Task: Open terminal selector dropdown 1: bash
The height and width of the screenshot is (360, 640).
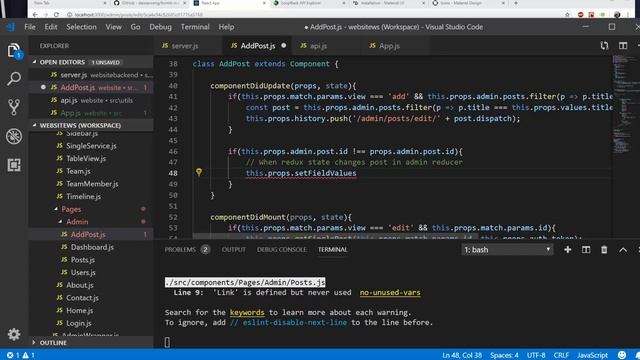Action: pyautogui.click(x=507, y=249)
